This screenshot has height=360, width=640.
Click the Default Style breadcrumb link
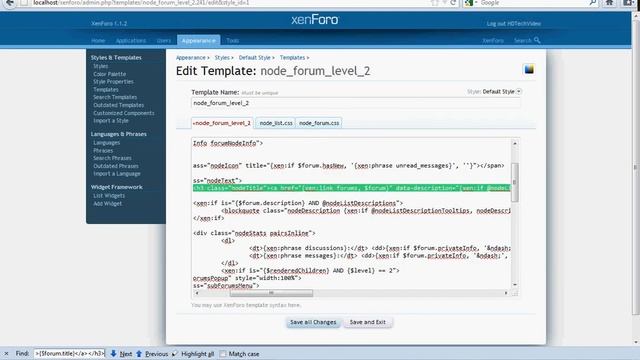click(x=254, y=58)
